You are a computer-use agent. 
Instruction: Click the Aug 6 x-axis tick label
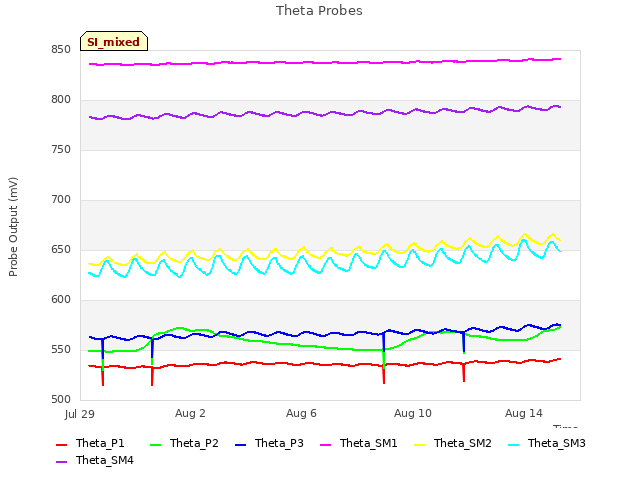point(301,413)
